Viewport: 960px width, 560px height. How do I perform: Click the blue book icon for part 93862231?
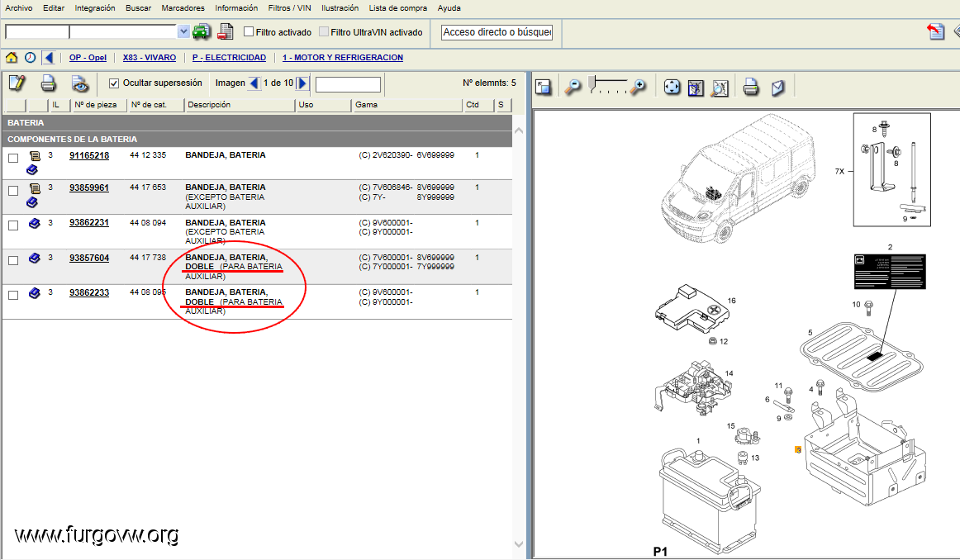pyautogui.click(x=35, y=223)
